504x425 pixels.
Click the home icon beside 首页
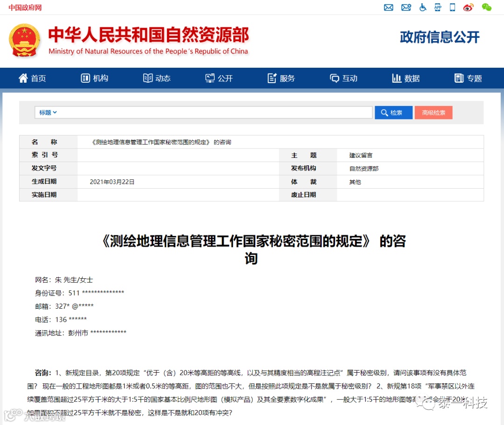[23, 78]
